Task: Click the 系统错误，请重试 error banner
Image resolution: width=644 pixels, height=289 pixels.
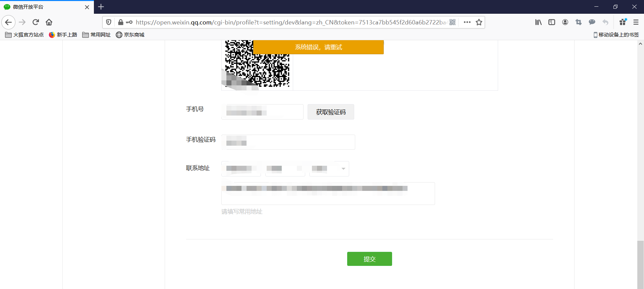Action: 318,47
